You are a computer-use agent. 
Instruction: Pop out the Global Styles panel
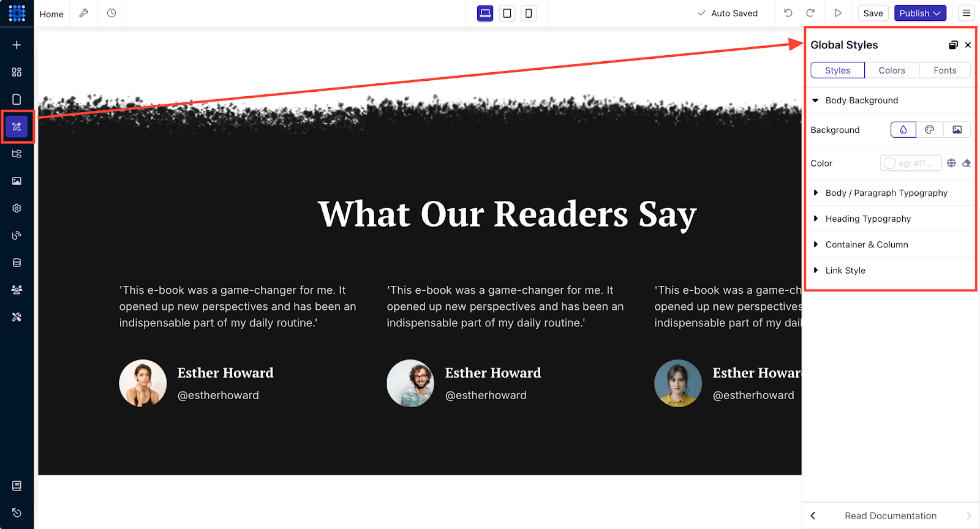[x=953, y=45]
